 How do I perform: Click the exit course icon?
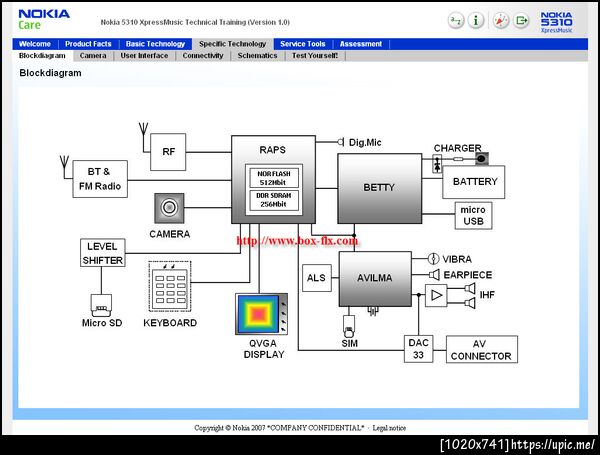(x=521, y=20)
